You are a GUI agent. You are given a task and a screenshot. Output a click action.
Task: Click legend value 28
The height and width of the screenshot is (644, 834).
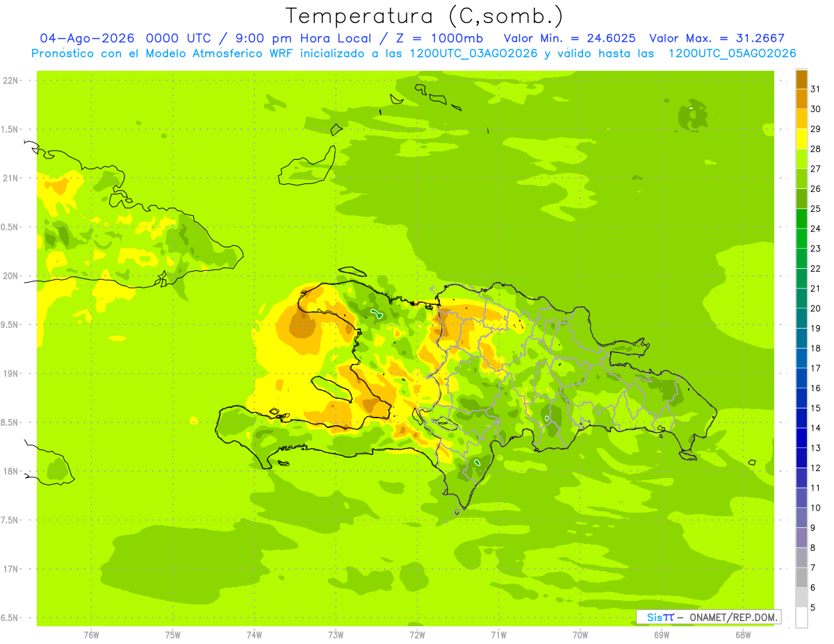tap(816, 149)
